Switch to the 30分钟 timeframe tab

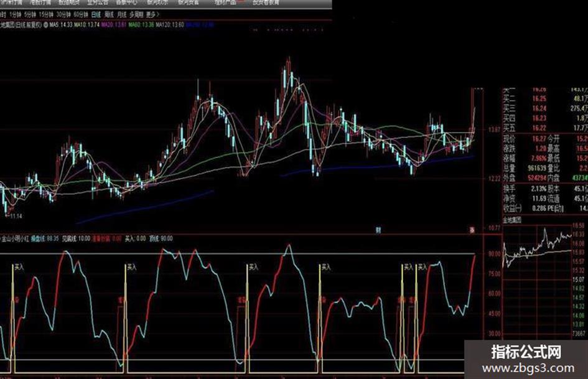pyautogui.click(x=63, y=15)
